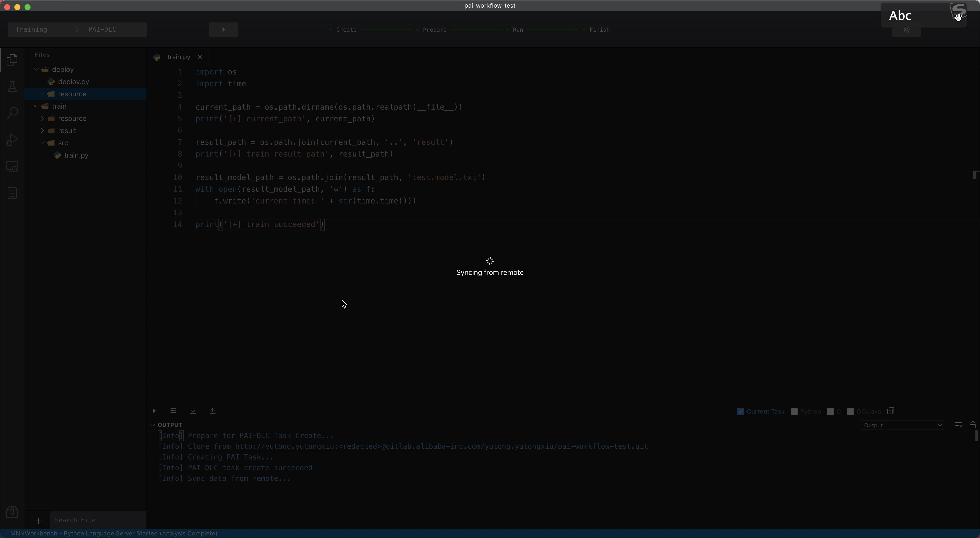This screenshot has height=538, width=980.
Task: Open the remote device sidebar icon
Action: [x=12, y=166]
